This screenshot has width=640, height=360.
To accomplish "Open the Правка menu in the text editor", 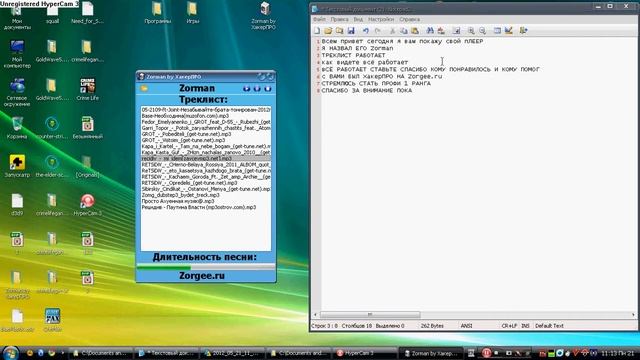I will coord(339,19).
